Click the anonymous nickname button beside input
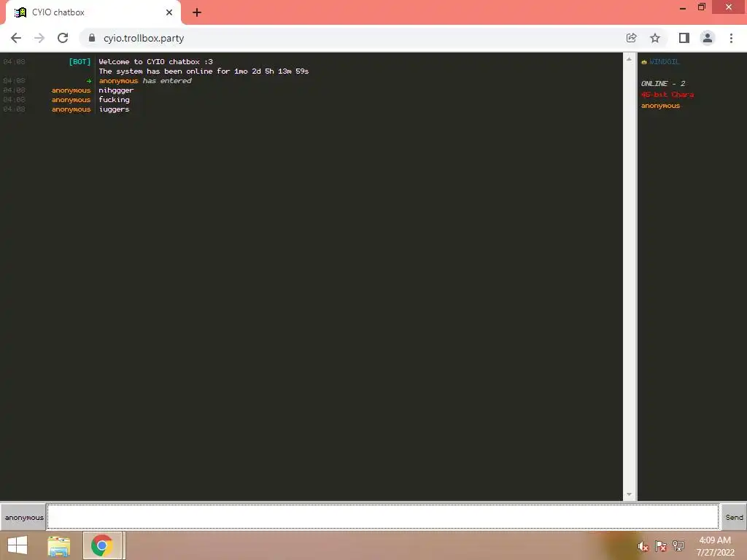The height and width of the screenshot is (560, 747). coord(23,517)
